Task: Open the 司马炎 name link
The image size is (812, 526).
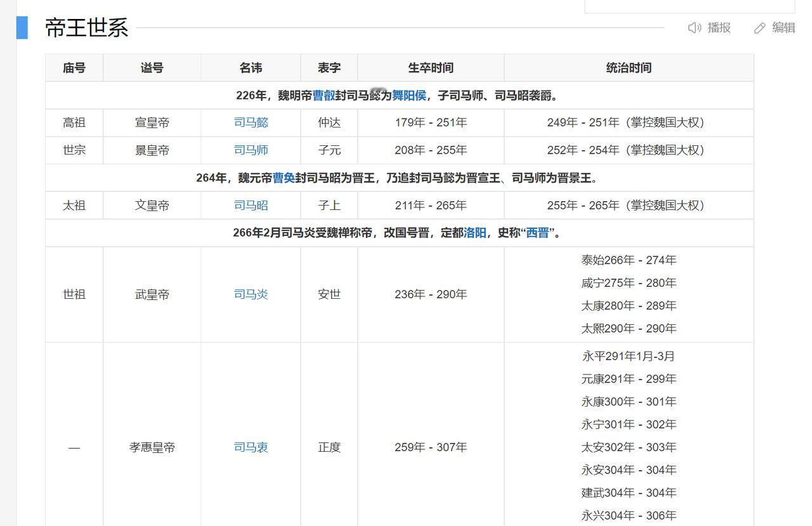Action: tap(251, 294)
